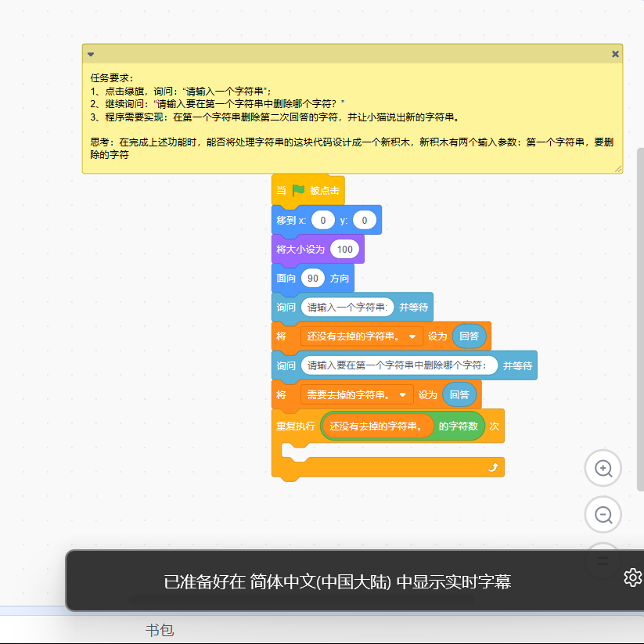
Task: Open the '还没有去掉的字符串。' variable dropdown
Action: [x=362, y=336]
